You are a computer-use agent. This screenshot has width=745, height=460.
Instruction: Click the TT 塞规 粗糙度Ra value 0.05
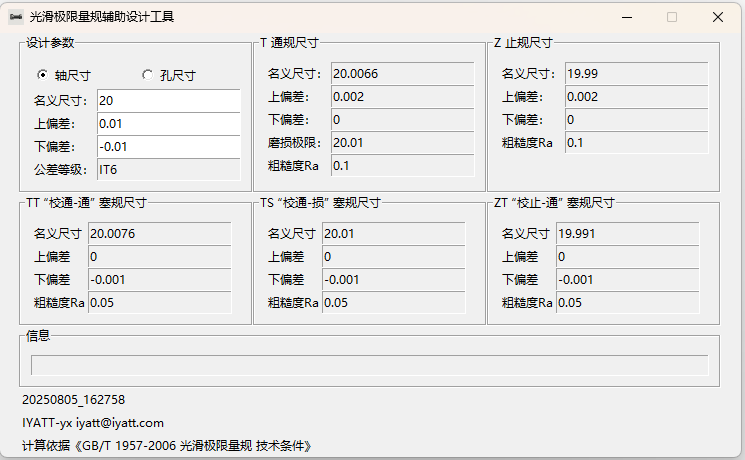(x=160, y=303)
